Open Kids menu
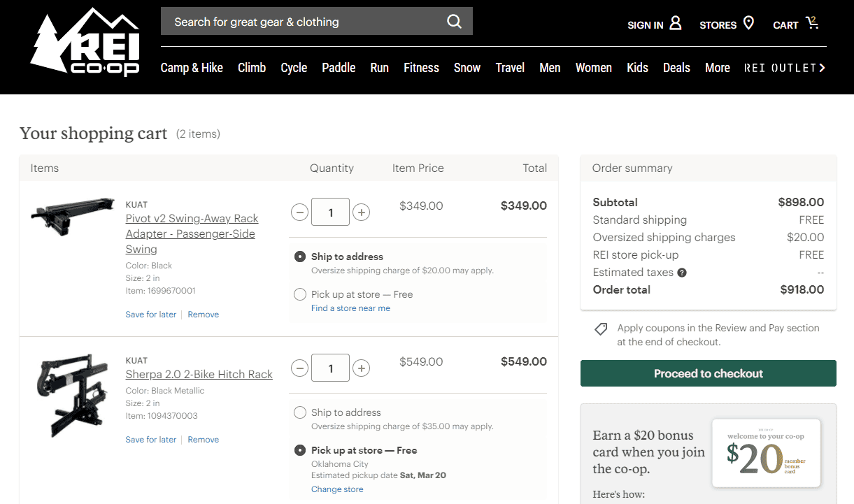854x504 pixels. point(637,68)
